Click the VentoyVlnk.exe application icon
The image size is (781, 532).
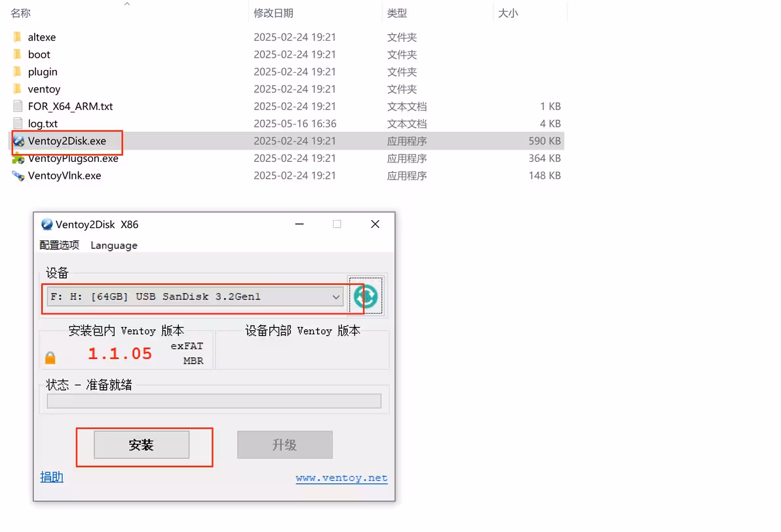coord(18,176)
